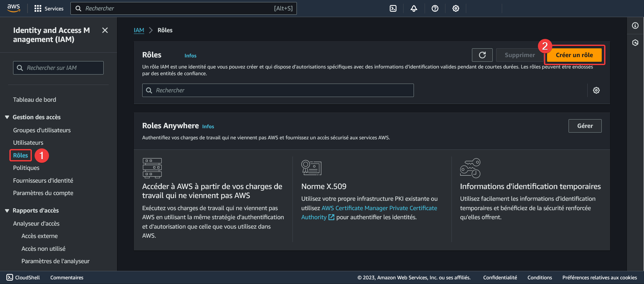Refresh the roles list
Viewport: 644px width, 284px height.
click(482, 55)
